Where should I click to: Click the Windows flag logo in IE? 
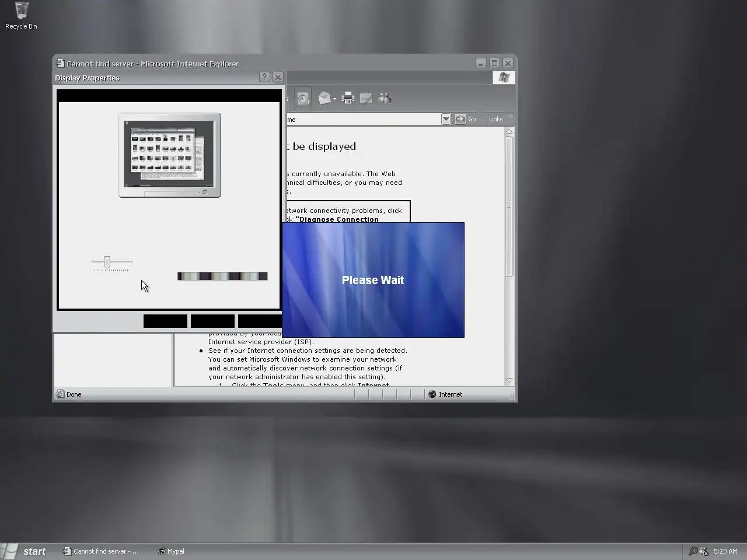tap(504, 78)
